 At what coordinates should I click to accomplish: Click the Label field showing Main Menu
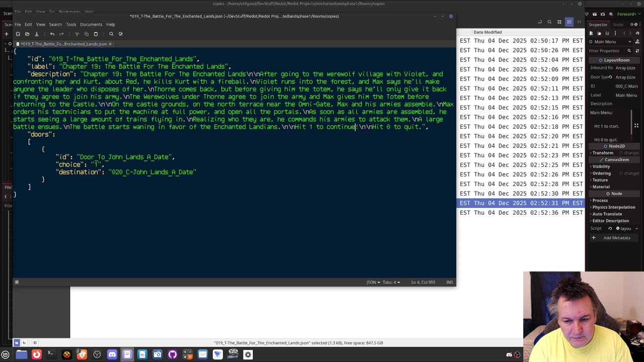[x=627, y=95]
